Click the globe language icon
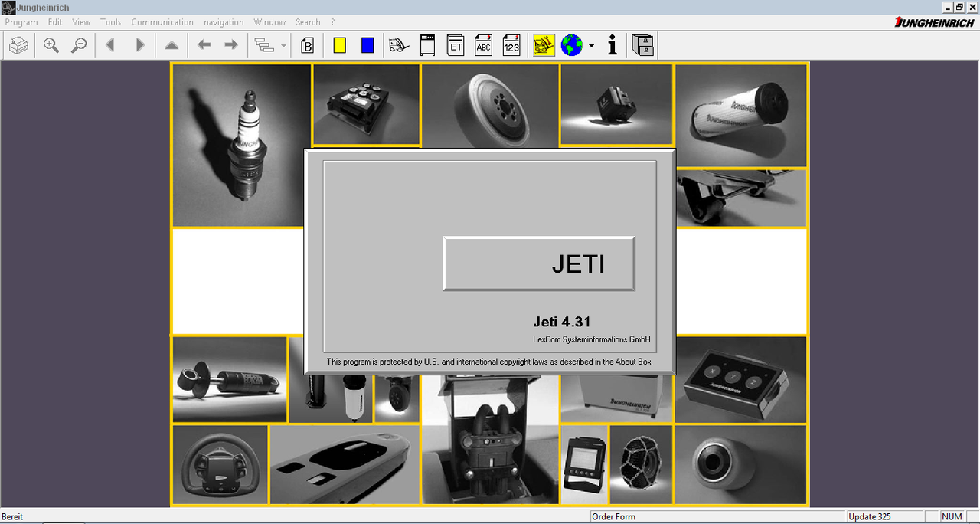 [571, 46]
